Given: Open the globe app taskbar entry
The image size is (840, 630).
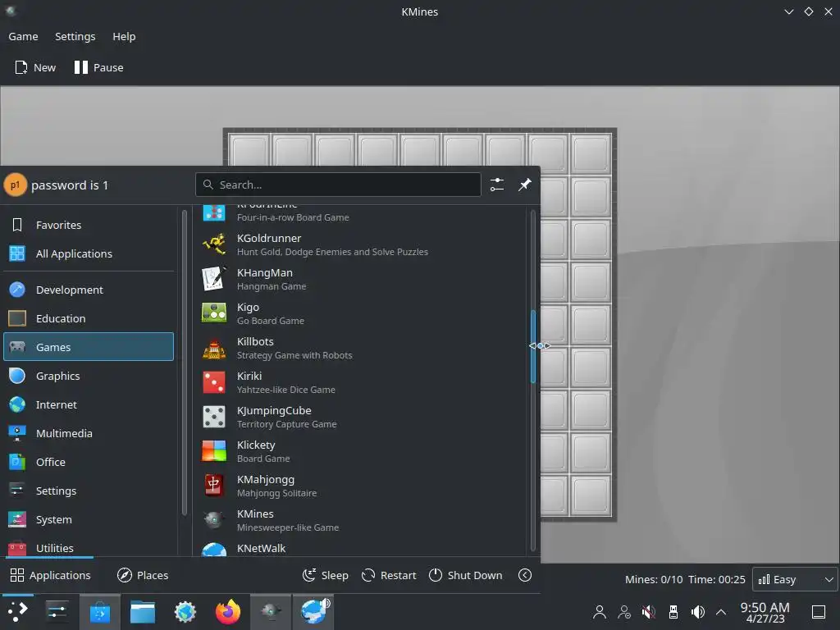Looking at the screenshot, I should click(x=313, y=612).
